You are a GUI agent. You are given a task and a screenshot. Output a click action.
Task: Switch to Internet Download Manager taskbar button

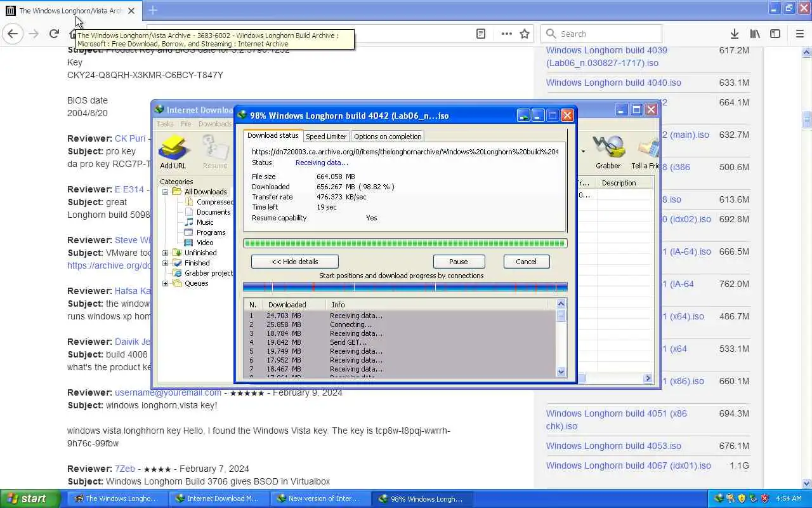click(x=218, y=498)
